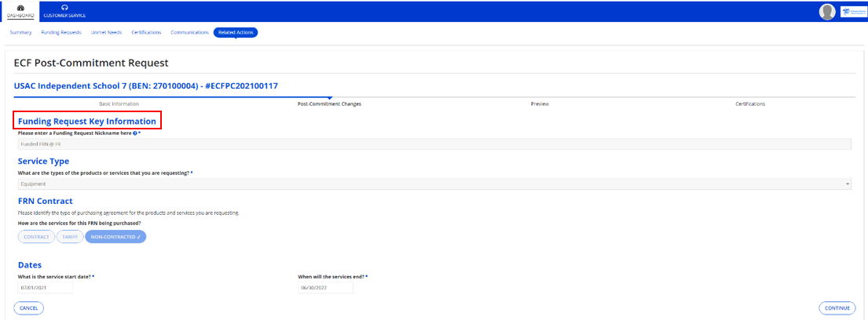The height and width of the screenshot is (320, 868).
Task: Click 'When will the services end?' label
Action: [331, 276]
